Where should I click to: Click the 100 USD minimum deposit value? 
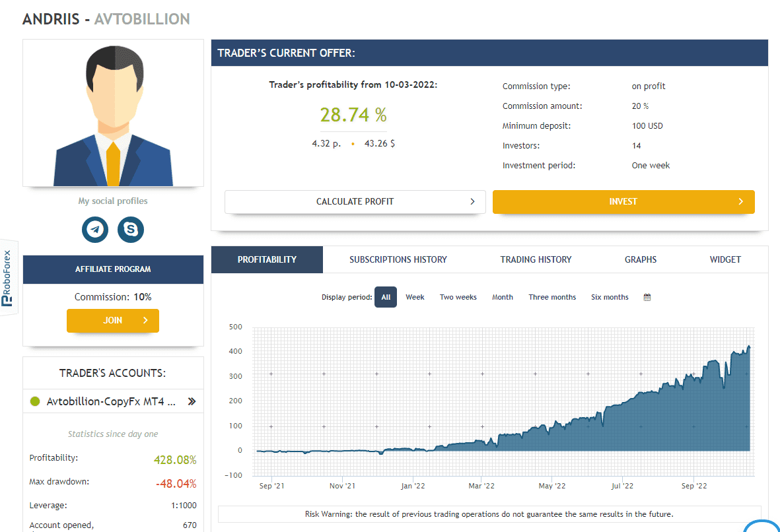click(x=647, y=126)
